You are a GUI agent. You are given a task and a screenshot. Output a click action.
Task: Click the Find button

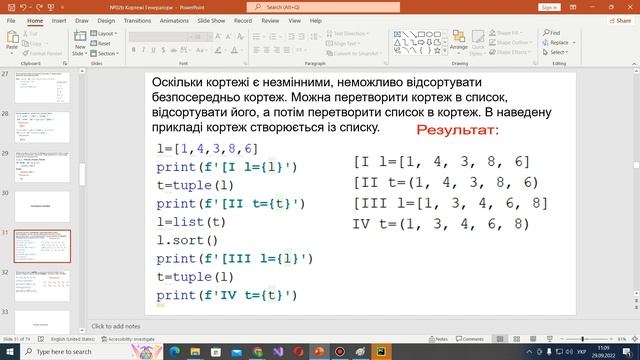(x=551, y=33)
